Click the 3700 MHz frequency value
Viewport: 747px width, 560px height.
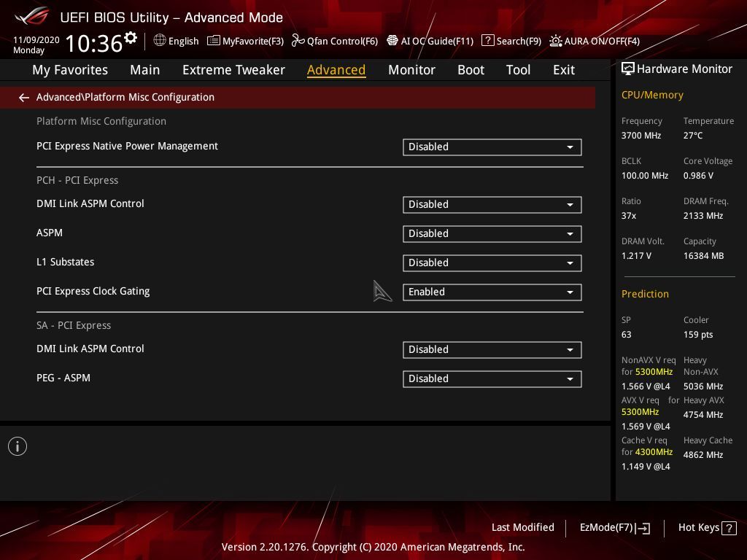(x=641, y=136)
